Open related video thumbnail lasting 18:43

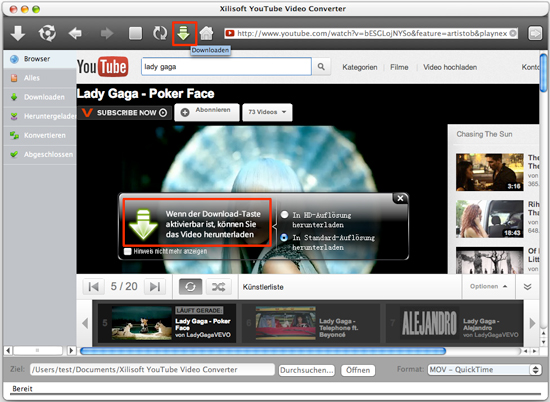[490, 219]
